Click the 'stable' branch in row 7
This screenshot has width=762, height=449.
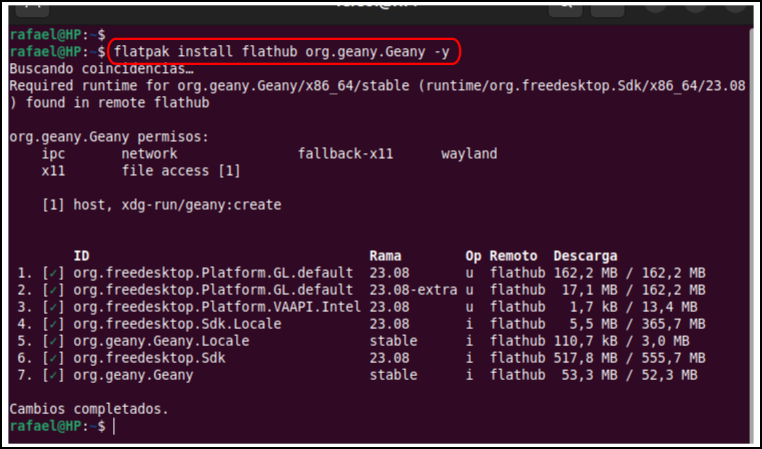tap(393, 375)
